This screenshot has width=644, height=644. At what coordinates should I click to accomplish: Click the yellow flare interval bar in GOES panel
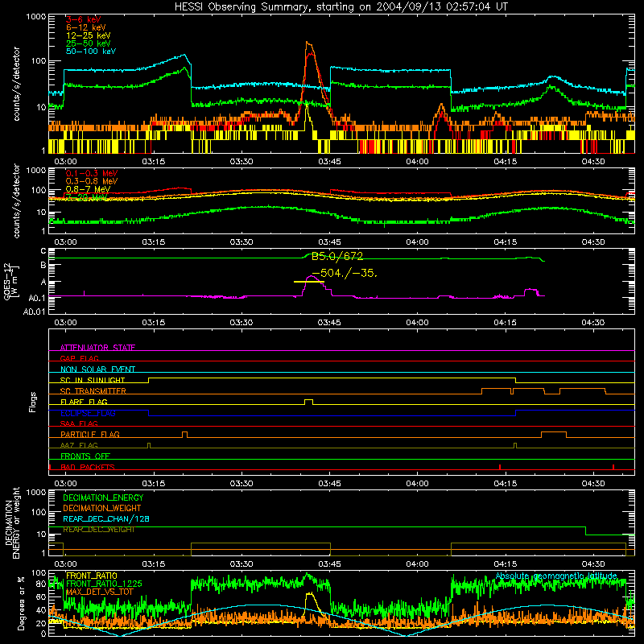click(309, 282)
